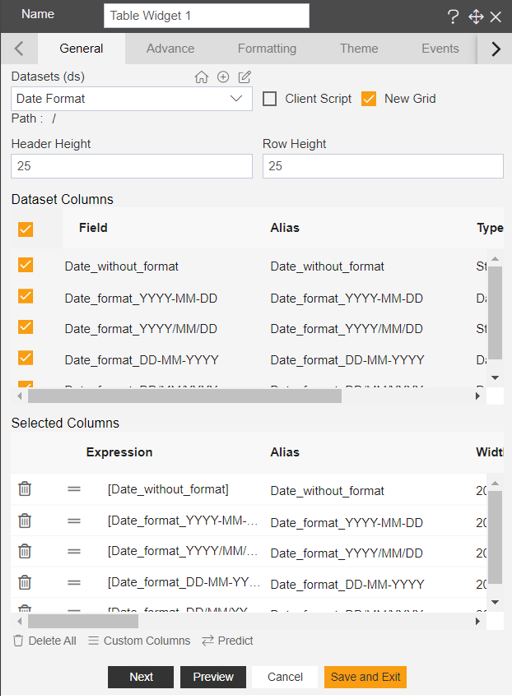Enable the Client Script checkbox

(270, 99)
